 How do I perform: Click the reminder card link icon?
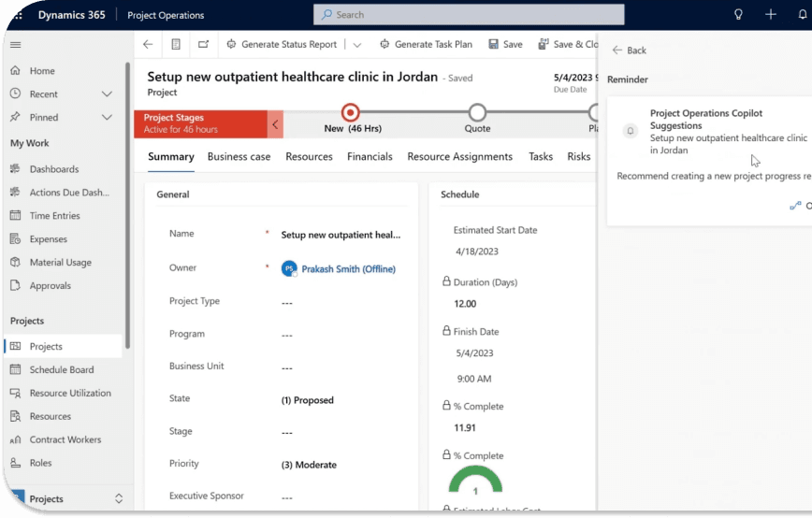795,206
